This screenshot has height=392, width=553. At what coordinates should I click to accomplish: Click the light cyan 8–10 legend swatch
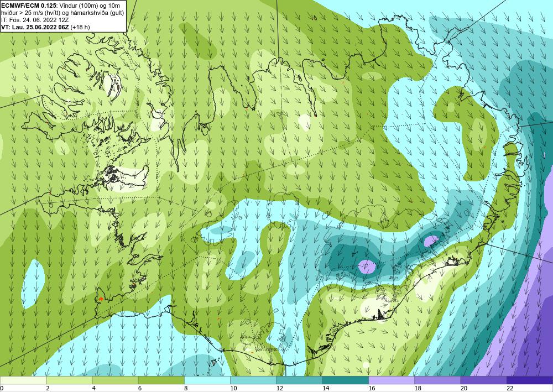coord(207,380)
